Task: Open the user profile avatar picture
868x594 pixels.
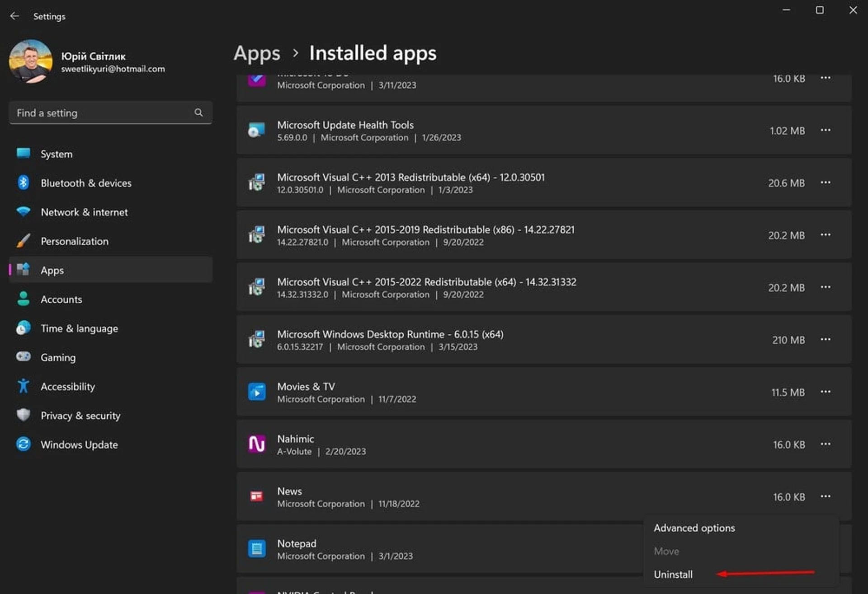Action: pos(31,61)
